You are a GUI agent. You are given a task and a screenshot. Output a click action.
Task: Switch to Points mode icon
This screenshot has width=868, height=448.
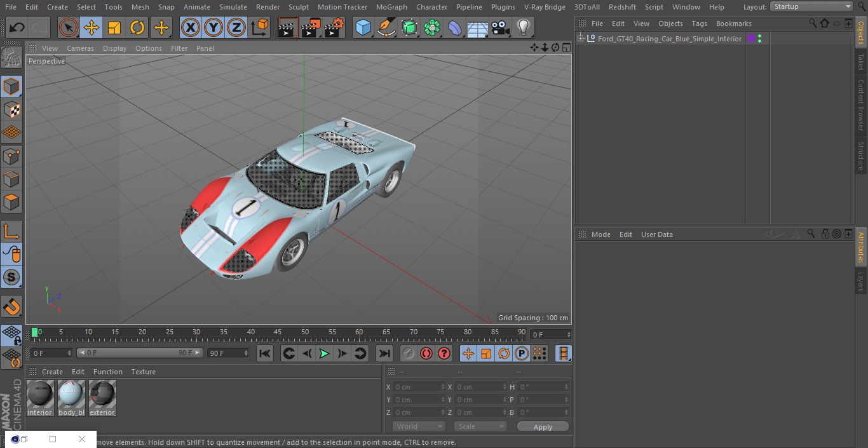pyautogui.click(x=11, y=156)
